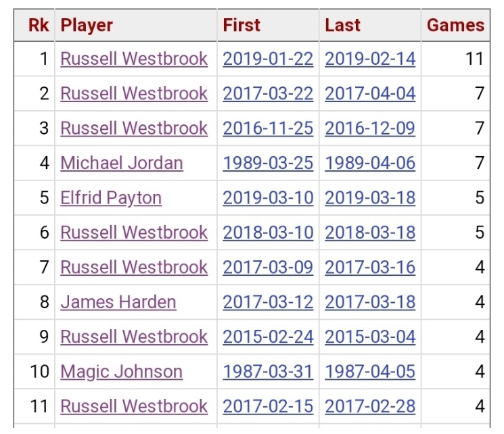
Task: Open the 2019-02-14 last game link
Action: coord(370,59)
